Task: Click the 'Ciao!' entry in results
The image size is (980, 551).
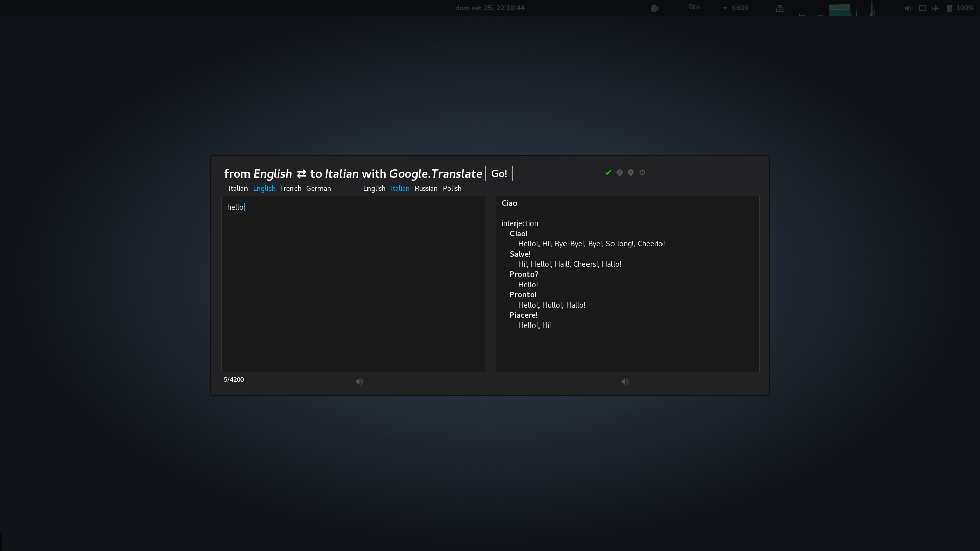Action: click(x=519, y=234)
